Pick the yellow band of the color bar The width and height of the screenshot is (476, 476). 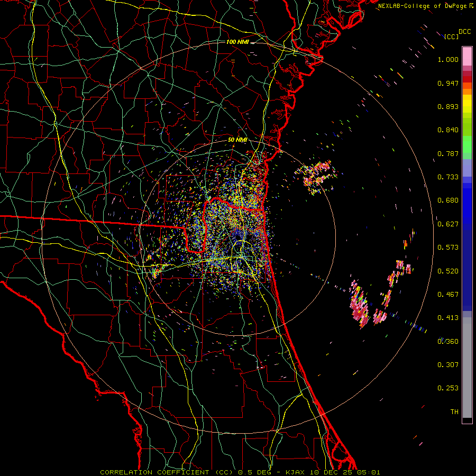[467, 104]
